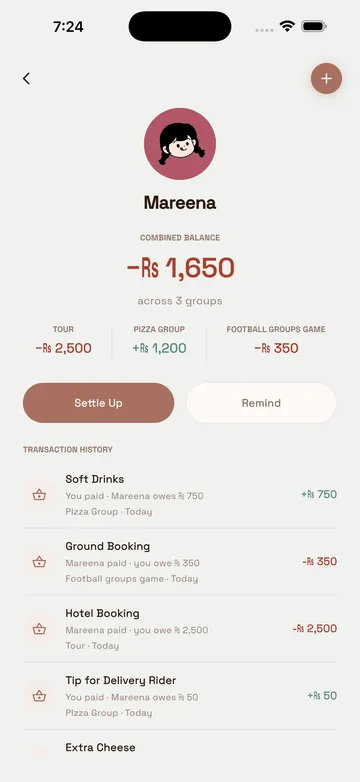Open the Hotel Booking transaction

click(180, 629)
